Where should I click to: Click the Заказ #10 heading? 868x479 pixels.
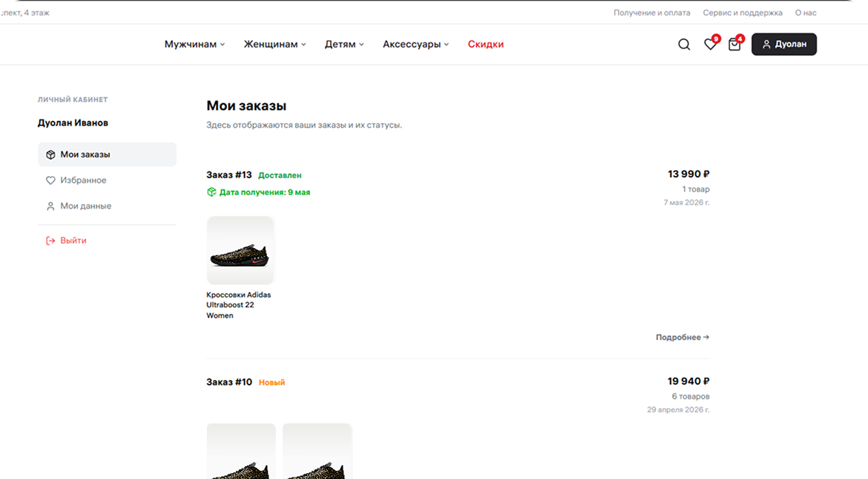click(229, 382)
